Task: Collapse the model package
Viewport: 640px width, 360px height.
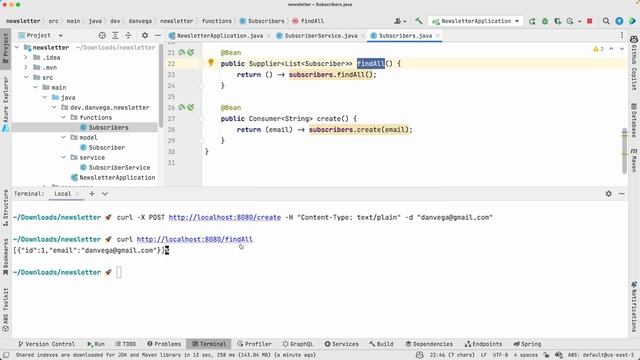Action: click(x=63, y=138)
